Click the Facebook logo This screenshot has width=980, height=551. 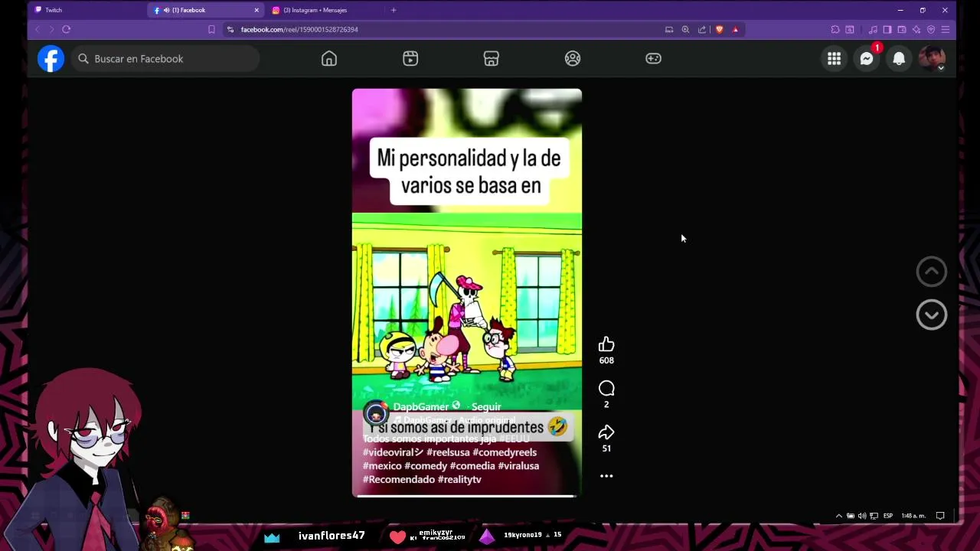pos(51,59)
